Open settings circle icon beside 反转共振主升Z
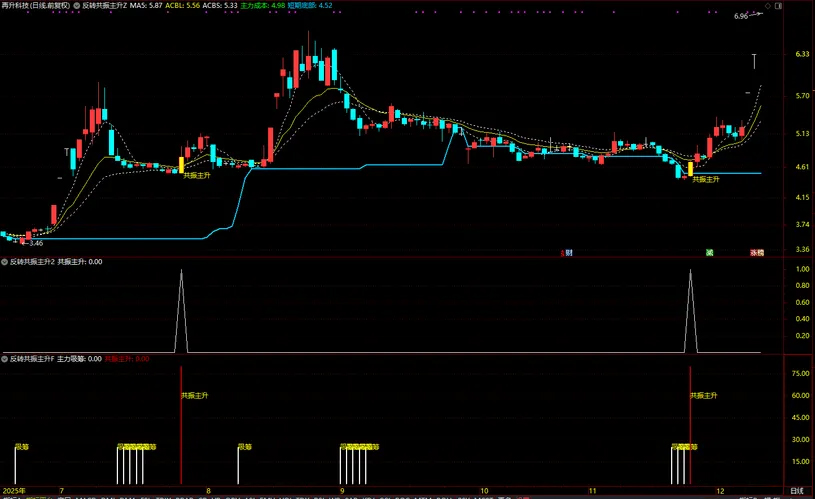815x499 pixels. (77, 6)
